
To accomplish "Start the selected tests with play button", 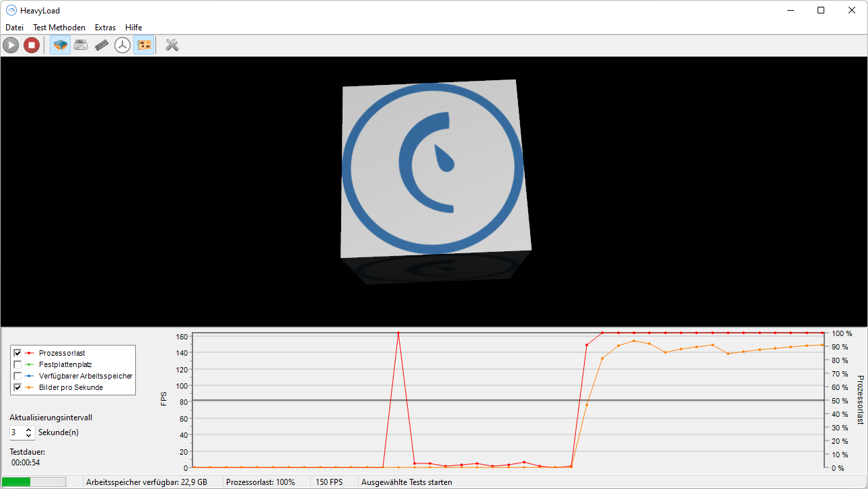I will pyautogui.click(x=11, y=45).
